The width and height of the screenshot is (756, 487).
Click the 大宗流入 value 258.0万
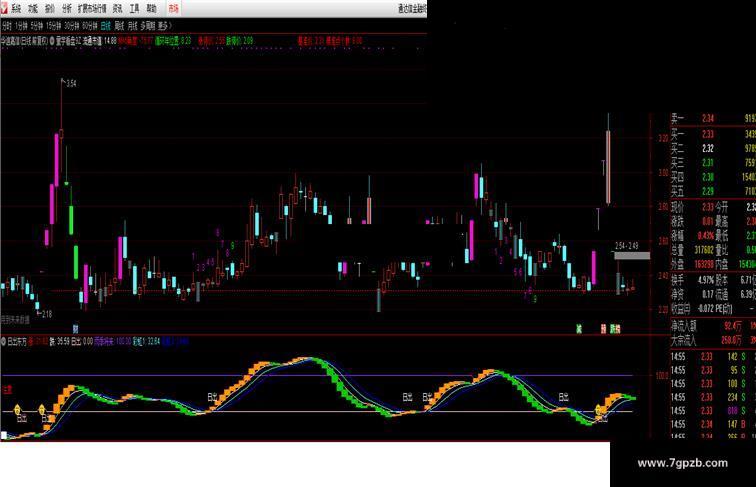731,340
